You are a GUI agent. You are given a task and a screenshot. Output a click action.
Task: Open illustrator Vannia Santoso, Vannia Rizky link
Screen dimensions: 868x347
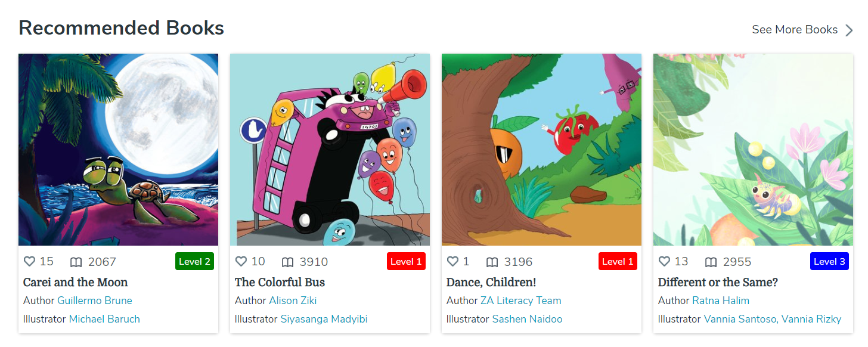[x=773, y=319]
